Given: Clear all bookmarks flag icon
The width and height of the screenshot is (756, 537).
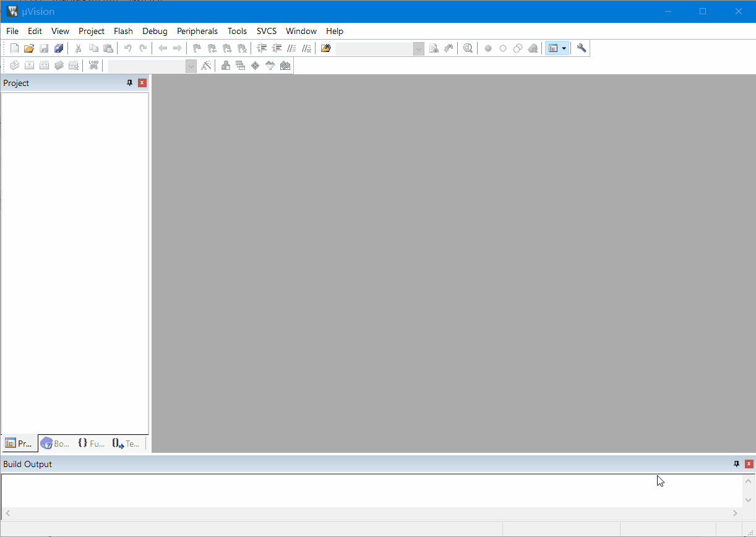Looking at the screenshot, I should [242, 48].
